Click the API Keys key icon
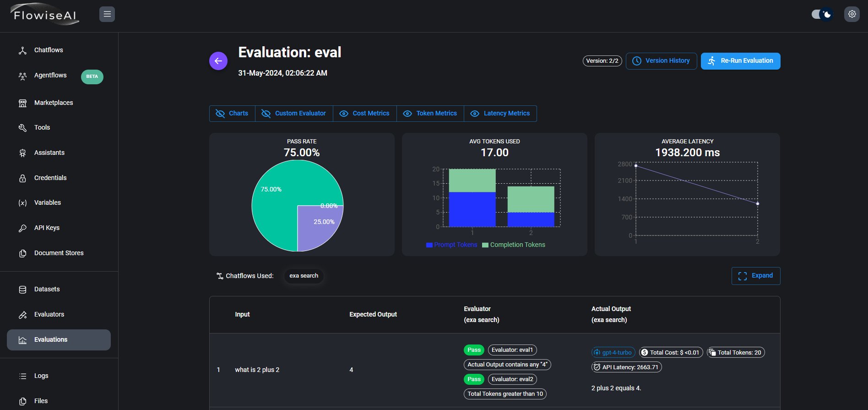 point(22,228)
